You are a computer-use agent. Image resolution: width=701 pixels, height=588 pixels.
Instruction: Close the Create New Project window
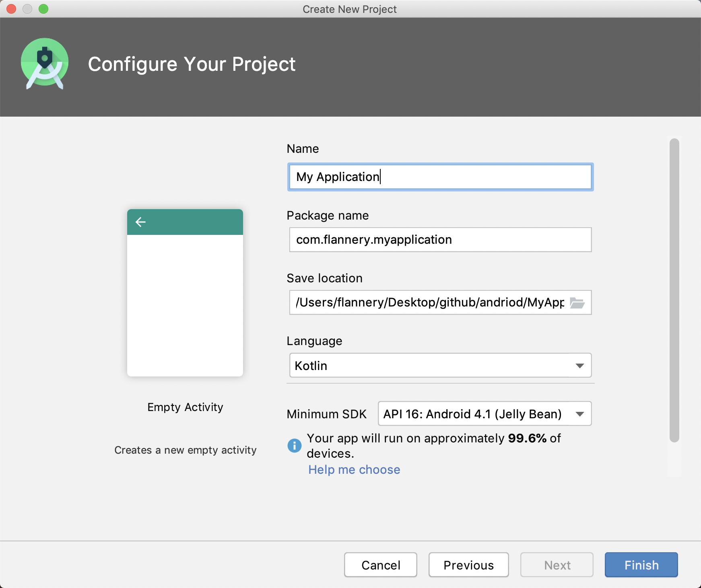[11, 9]
